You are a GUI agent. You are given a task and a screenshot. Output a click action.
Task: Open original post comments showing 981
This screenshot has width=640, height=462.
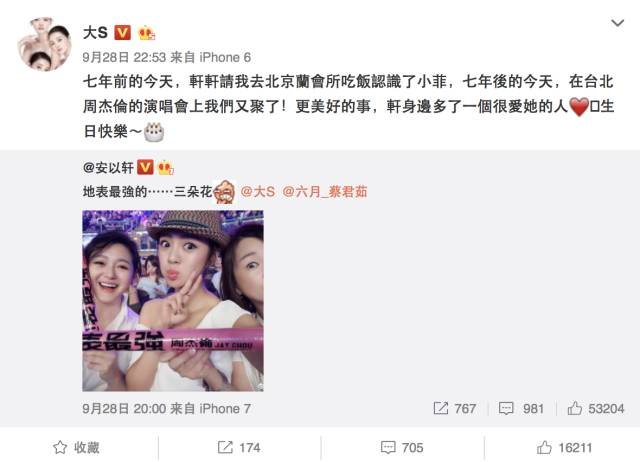[521, 408]
